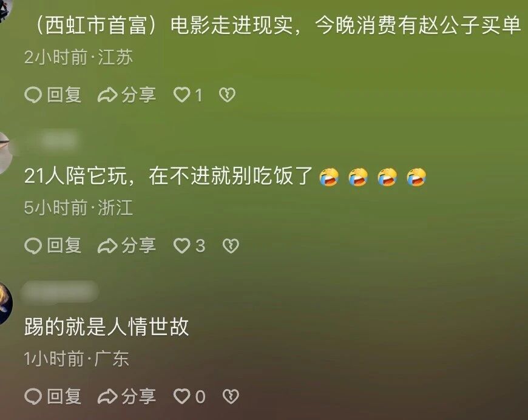Screen dimensions: 528x420
Task: Select the 西虹市首富 comment text
Action: click(x=277, y=25)
